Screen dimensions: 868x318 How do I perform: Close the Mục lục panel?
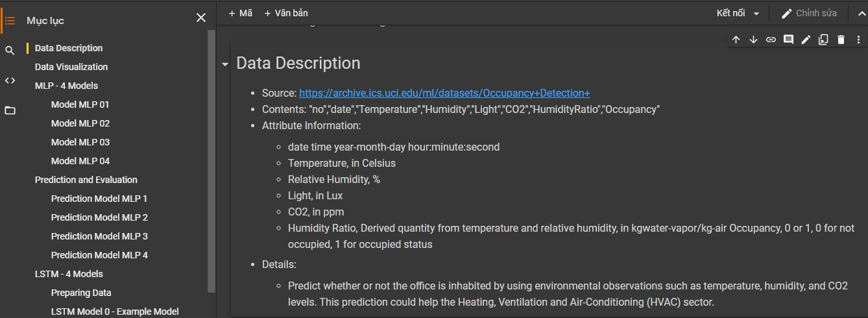coord(201,18)
